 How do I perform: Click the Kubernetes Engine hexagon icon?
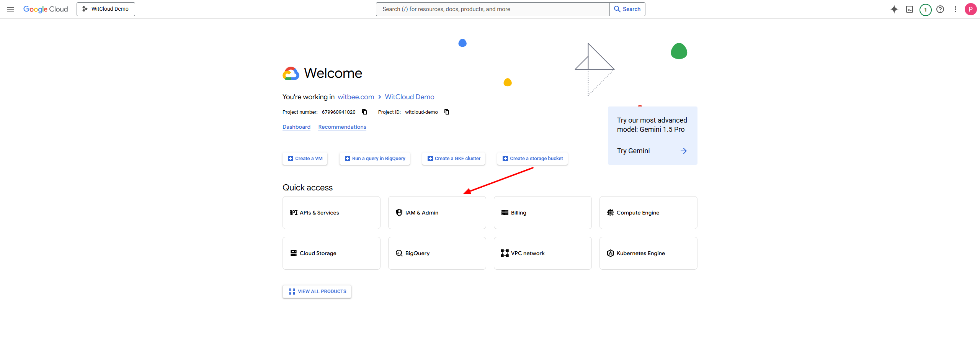611,253
